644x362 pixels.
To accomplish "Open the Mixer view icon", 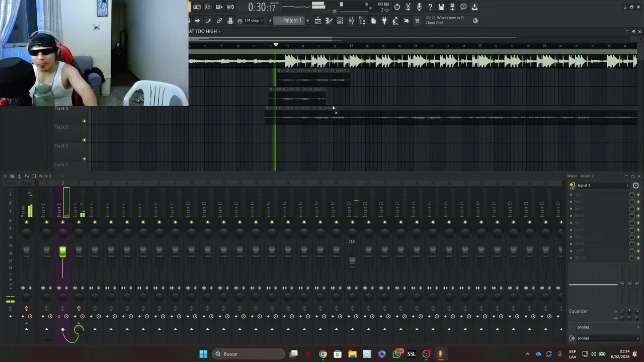I will pos(351,21).
